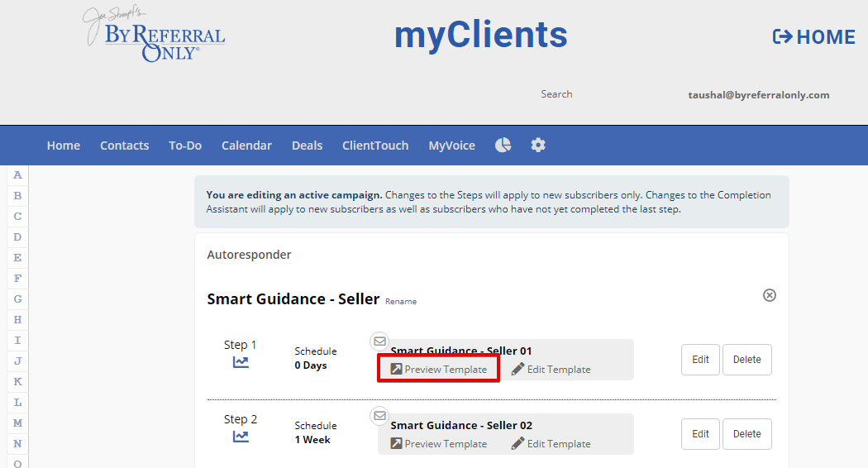Click Edit button for Step 1
The image size is (868, 468).
tap(700, 360)
